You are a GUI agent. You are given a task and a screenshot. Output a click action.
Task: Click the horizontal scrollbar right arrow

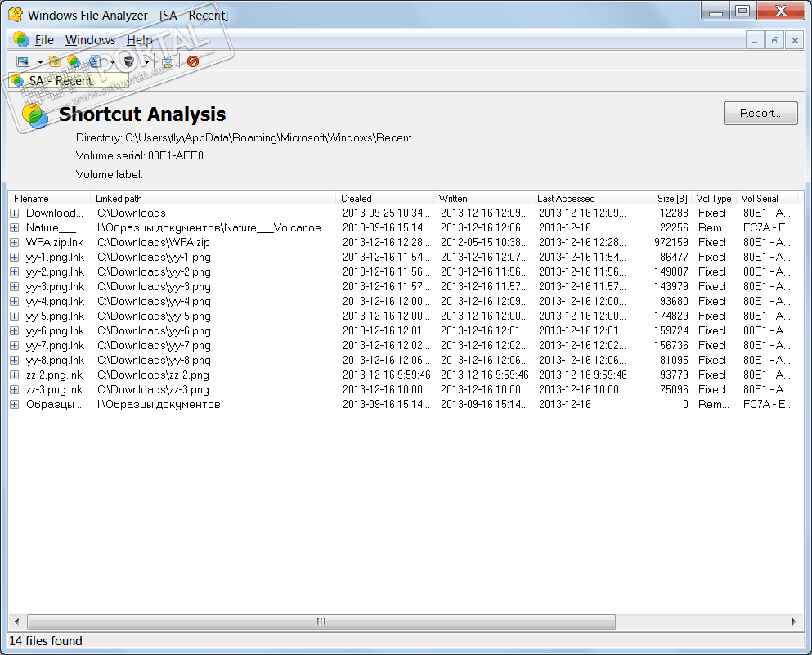794,621
